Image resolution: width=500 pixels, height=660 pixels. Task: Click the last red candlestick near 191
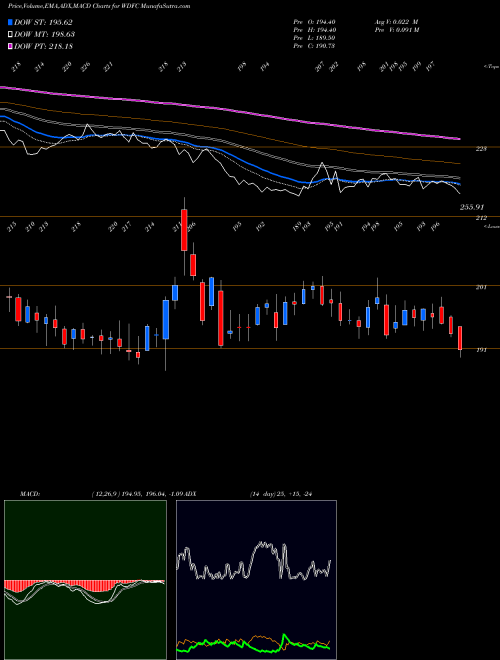click(x=460, y=338)
